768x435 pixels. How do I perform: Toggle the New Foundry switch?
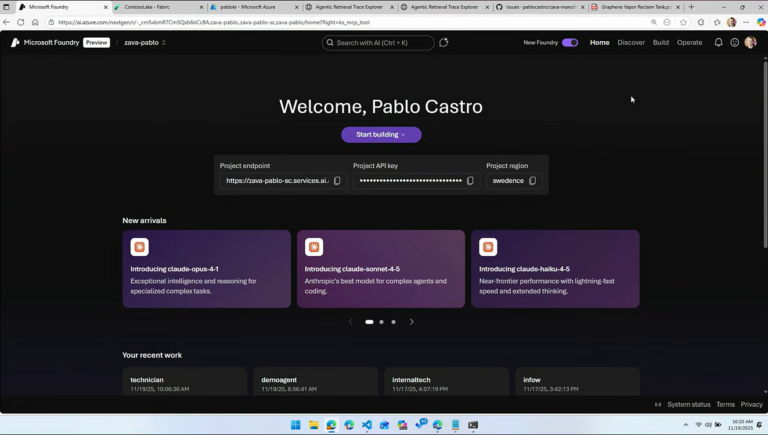point(570,43)
